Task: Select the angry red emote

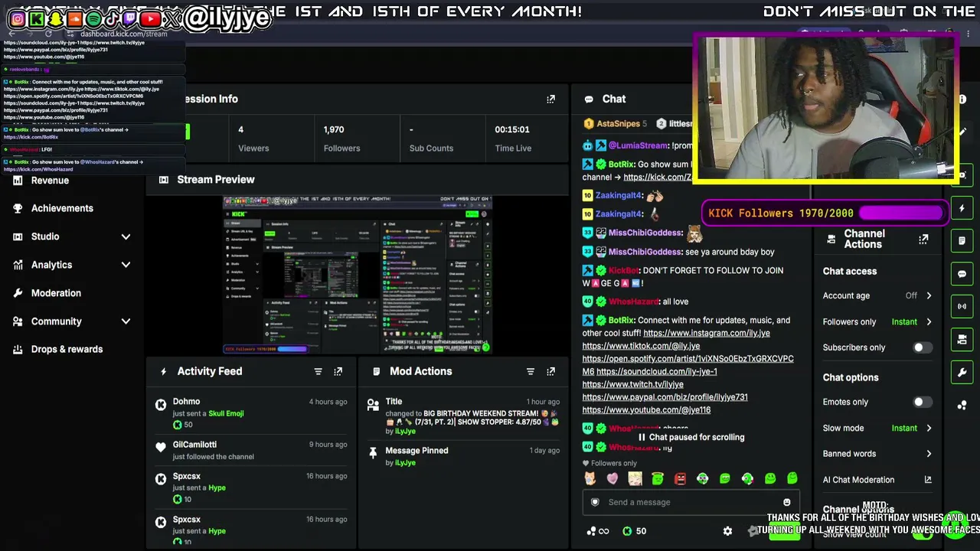Action: [x=680, y=478]
